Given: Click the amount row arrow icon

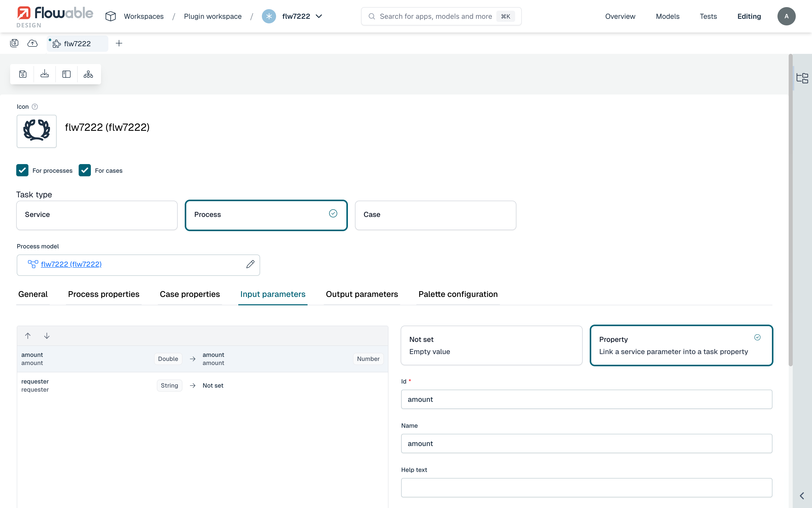Looking at the screenshot, I should (193, 359).
